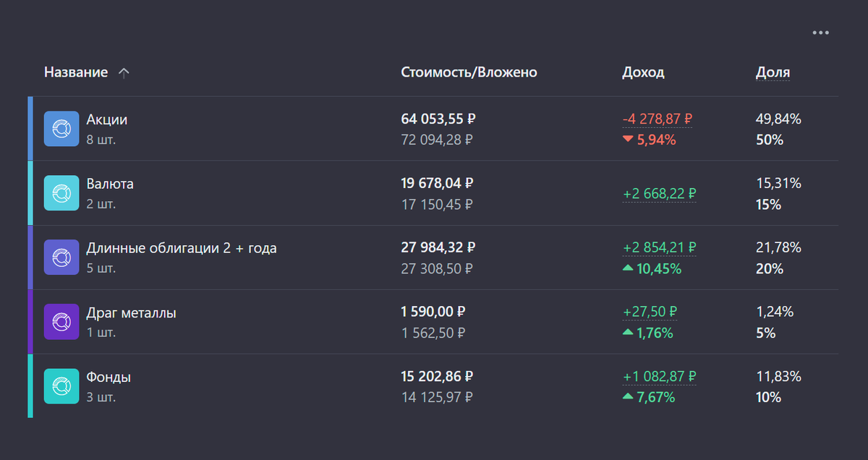868x460 pixels.
Task: Click the Акции loss amount -4 278,87 ₽
Action: 658,119
